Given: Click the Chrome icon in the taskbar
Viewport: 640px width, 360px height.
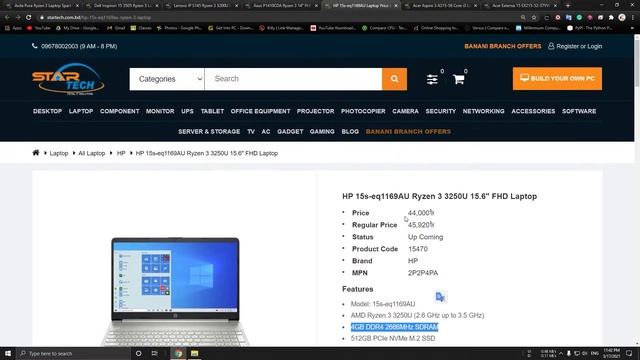Looking at the screenshot, I should 178,353.
